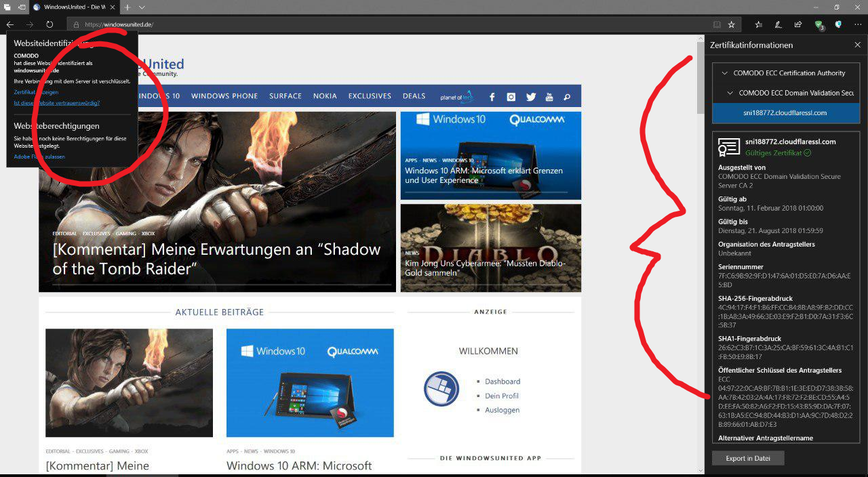Open 'Ist diese Website vertrauenswürdig?' link
868x477 pixels.
[x=57, y=103]
